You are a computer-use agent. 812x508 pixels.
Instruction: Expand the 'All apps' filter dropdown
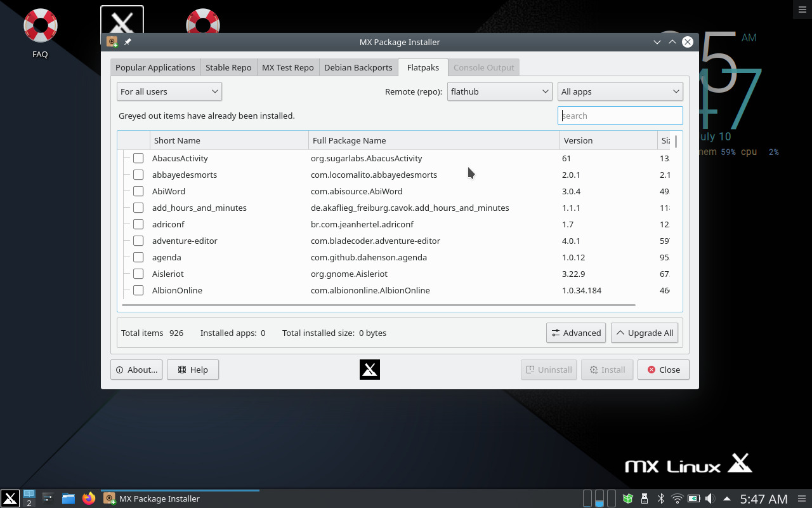[x=620, y=91]
